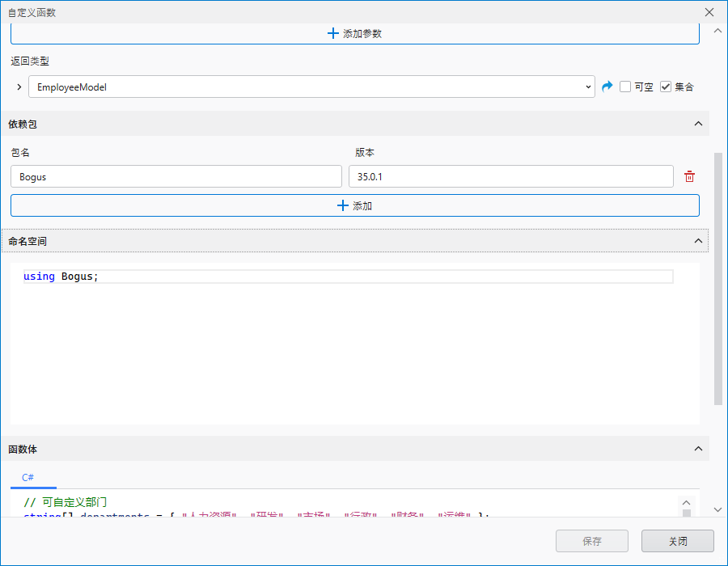Click the blue jump arrow beside return type

607,87
